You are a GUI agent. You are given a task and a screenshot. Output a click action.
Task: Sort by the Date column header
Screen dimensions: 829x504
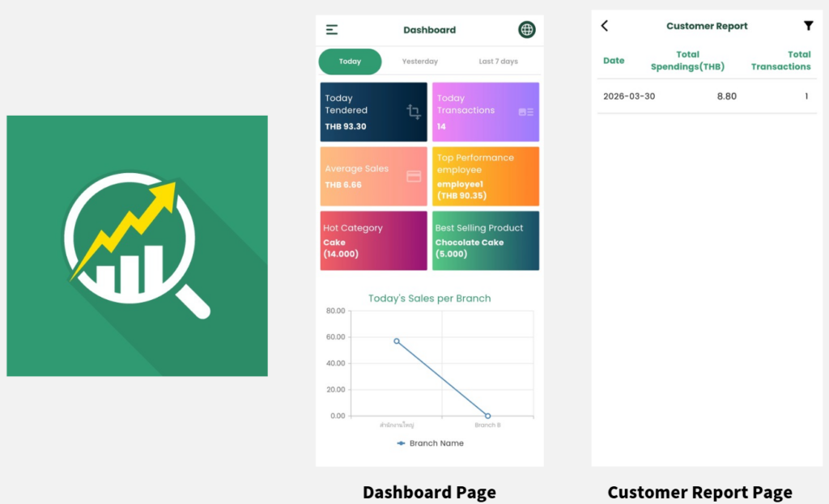(x=614, y=61)
